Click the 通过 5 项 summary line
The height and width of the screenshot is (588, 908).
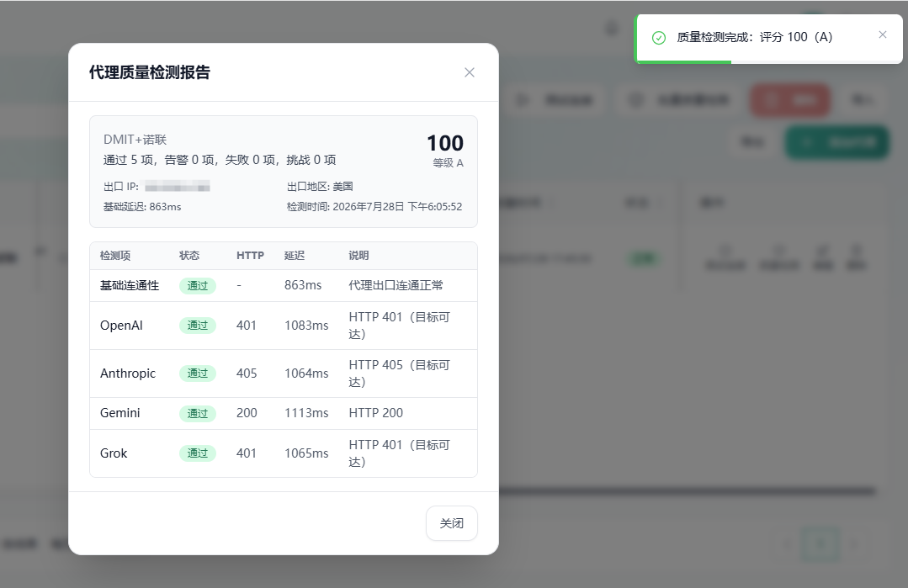[220, 160]
